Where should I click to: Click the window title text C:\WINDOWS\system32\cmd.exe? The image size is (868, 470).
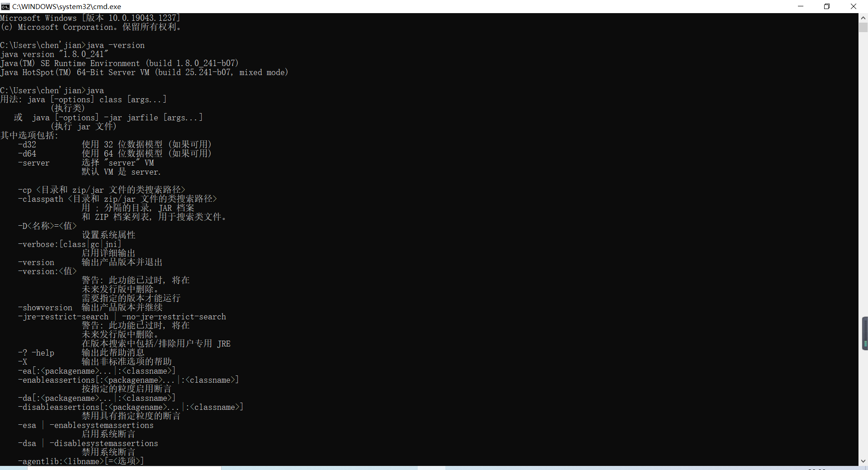pos(67,6)
